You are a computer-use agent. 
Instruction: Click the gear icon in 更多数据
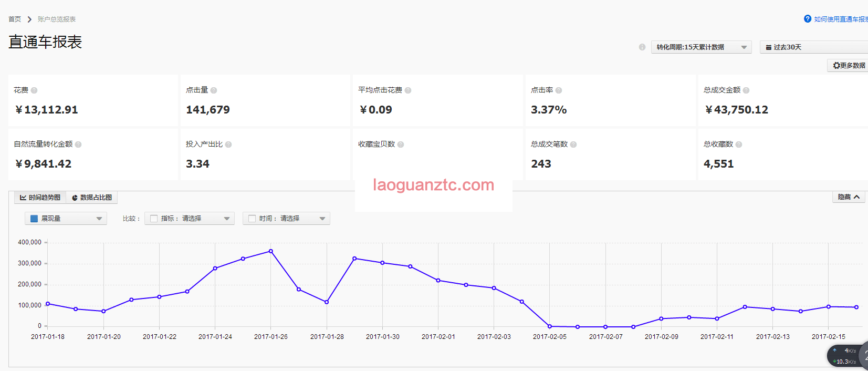click(x=836, y=66)
